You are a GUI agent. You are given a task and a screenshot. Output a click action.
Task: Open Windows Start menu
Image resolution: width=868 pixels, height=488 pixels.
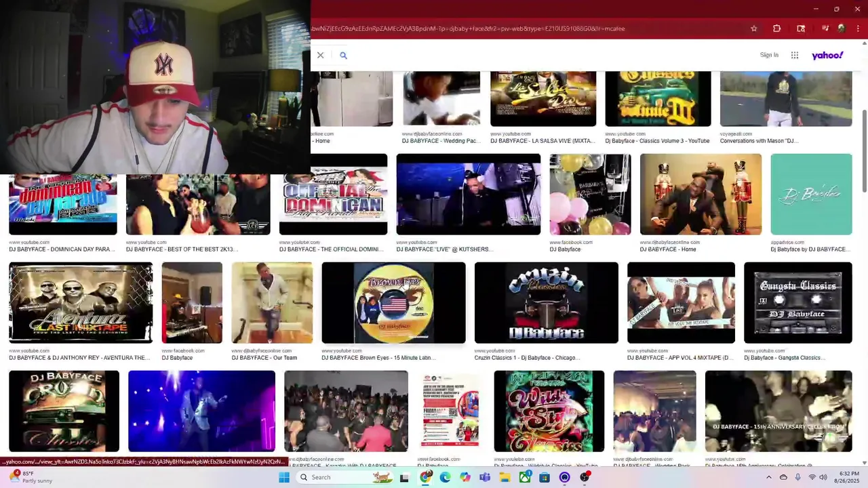tap(284, 477)
